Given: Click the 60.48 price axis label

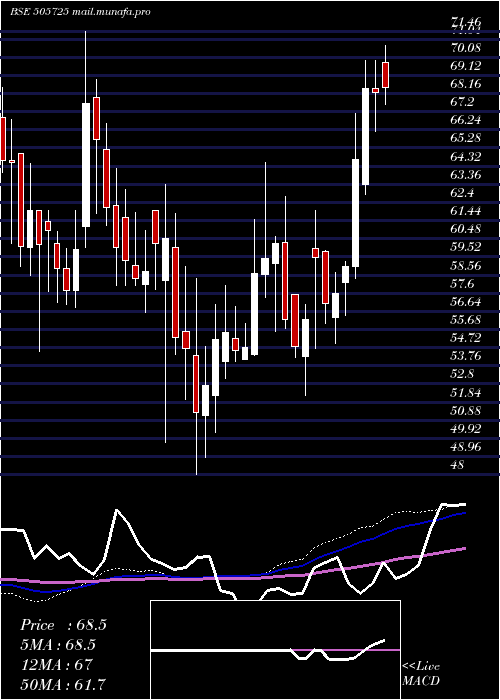Looking at the screenshot, I should click(x=466, y=229).
